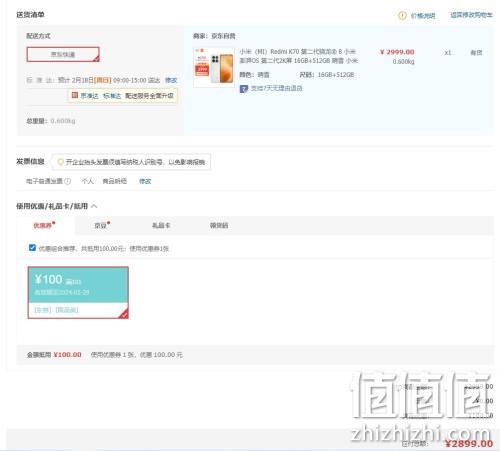Click 返回修改购物车 link
The image size is (500, 451).
click(x=471, y=15)
